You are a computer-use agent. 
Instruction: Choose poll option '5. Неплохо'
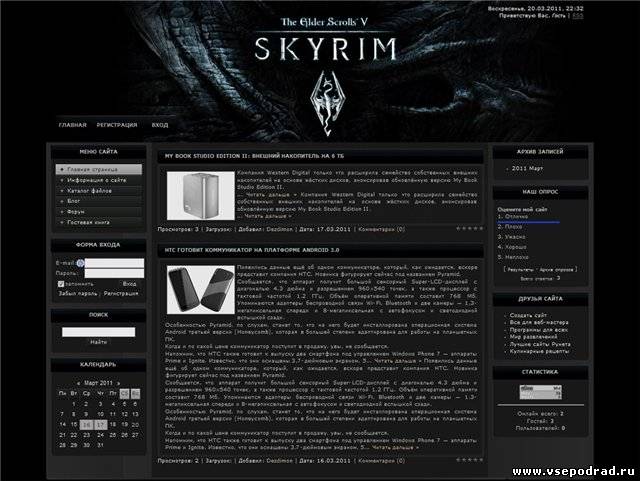[513, 257]
